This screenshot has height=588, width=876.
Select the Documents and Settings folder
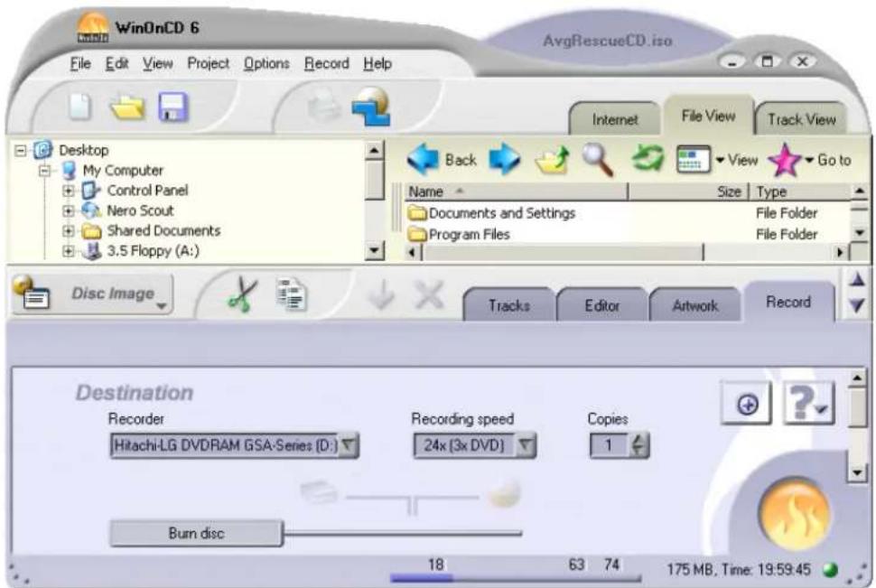pos(491,213)
